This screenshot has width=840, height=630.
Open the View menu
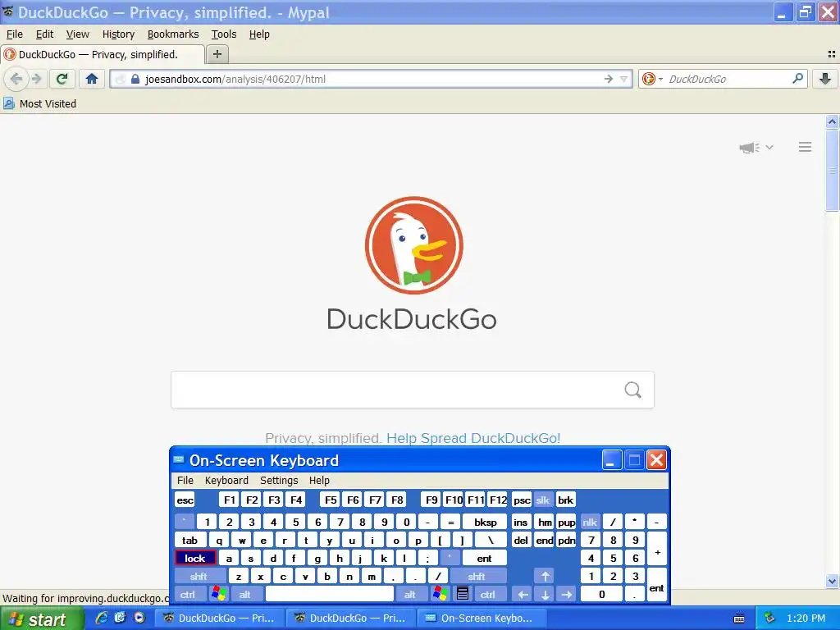pos(78,34)
